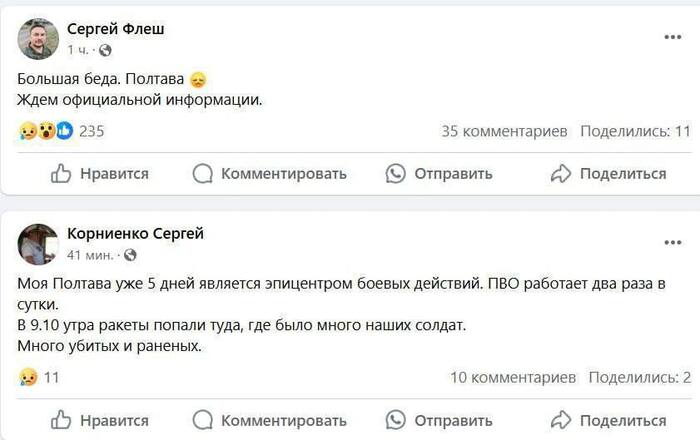Expand the 35 комментариев list

click(x=504, y=130)
